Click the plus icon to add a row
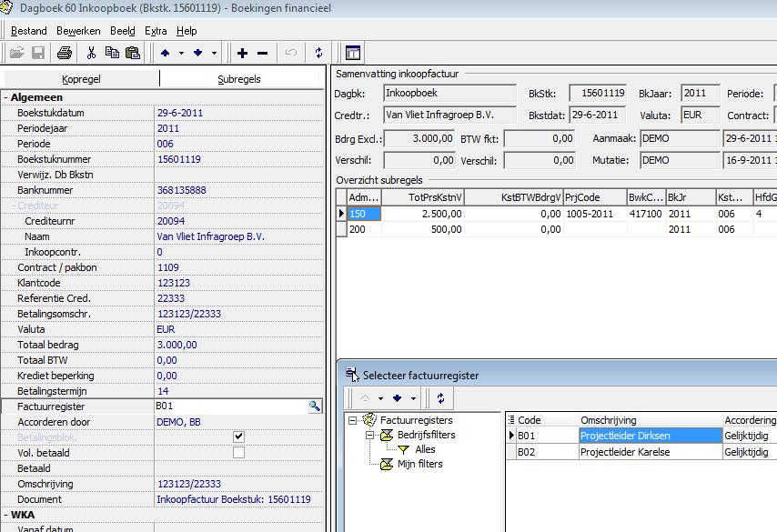The image size is (777, 532). 242,53
